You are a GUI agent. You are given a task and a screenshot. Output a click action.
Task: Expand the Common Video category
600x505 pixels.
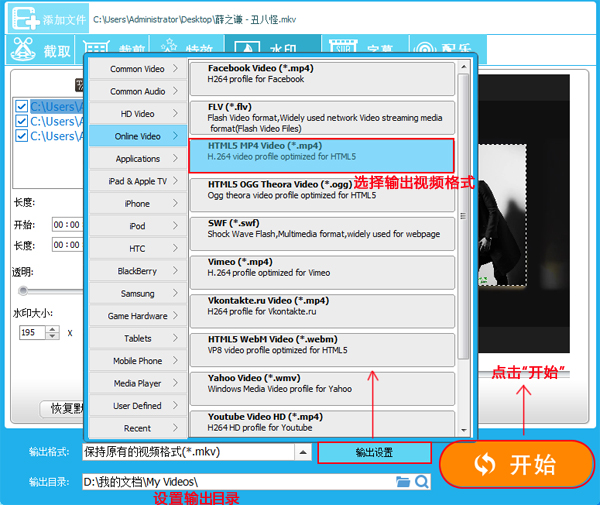(138, 69)
